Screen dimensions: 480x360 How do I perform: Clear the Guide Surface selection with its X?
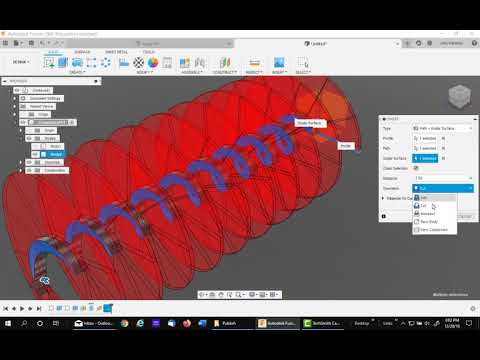tap(443, 158)
